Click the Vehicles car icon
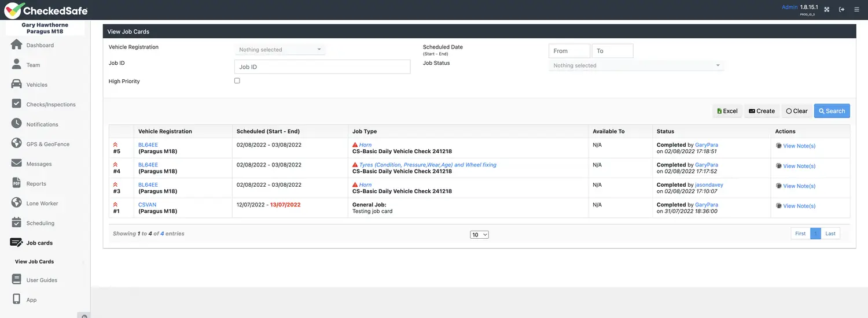868x318 pixels. (16, 84)
